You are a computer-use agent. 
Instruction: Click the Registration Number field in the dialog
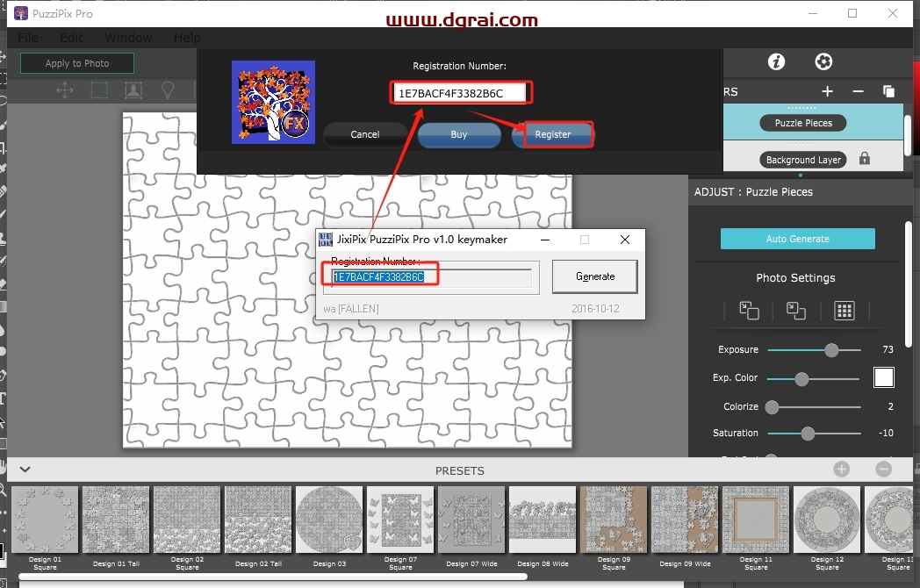(461, 93)
